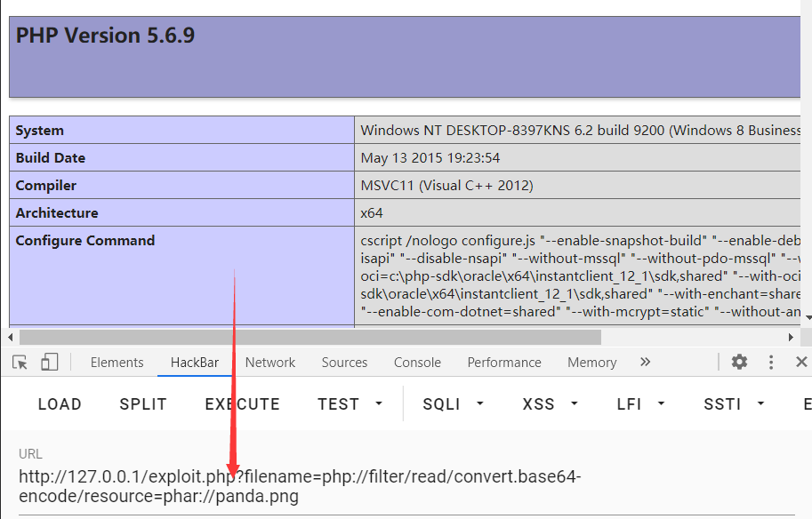This screenshot has width=812, height=519.
Task: Click the x64 architecture value
Action: [372, 212]
